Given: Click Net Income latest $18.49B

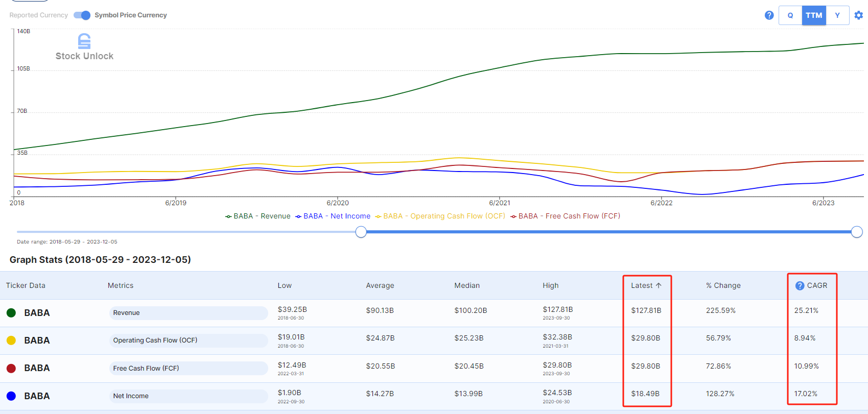Looking at the screenshot, I should click(645, 394).
